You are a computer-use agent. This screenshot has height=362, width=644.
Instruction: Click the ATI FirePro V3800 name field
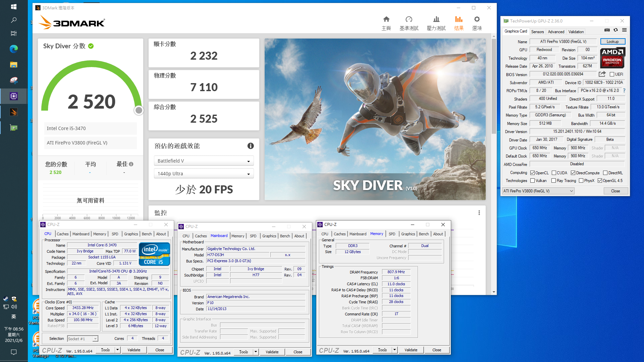[563, 42]
